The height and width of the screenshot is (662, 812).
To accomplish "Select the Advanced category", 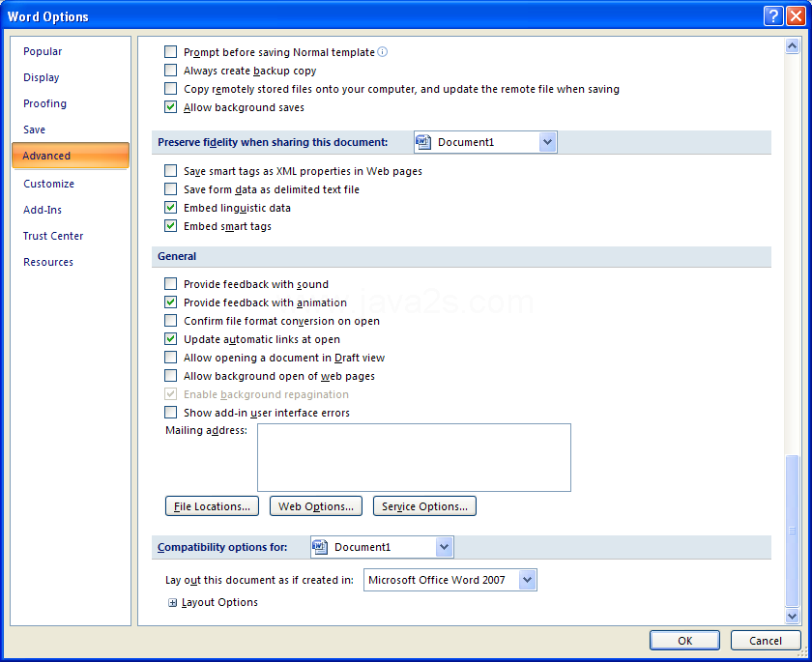I will click(x=71, y=156).
